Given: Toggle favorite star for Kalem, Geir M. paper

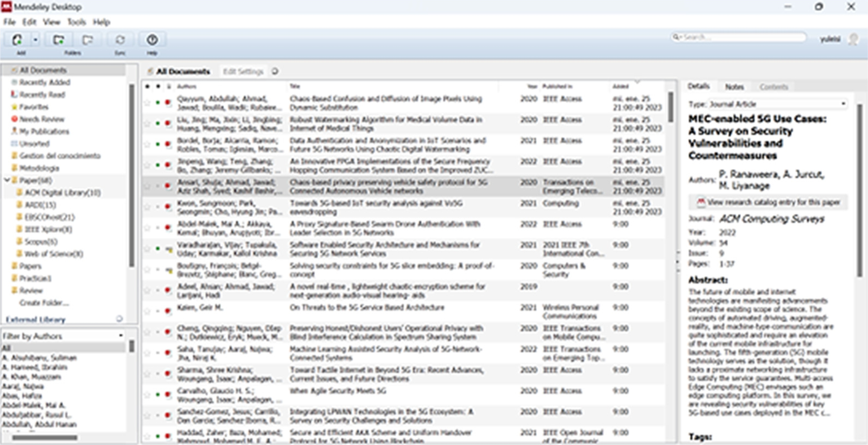Looking at the screenshot, I should tap(147, 311).
